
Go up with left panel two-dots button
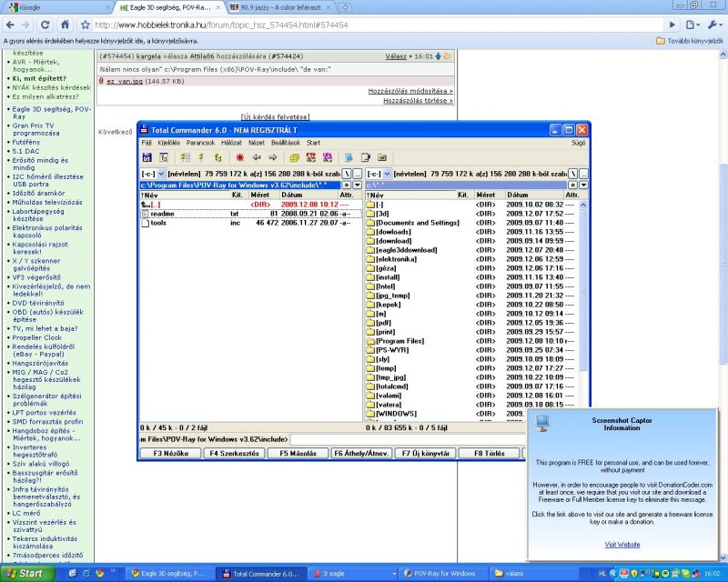357,174
